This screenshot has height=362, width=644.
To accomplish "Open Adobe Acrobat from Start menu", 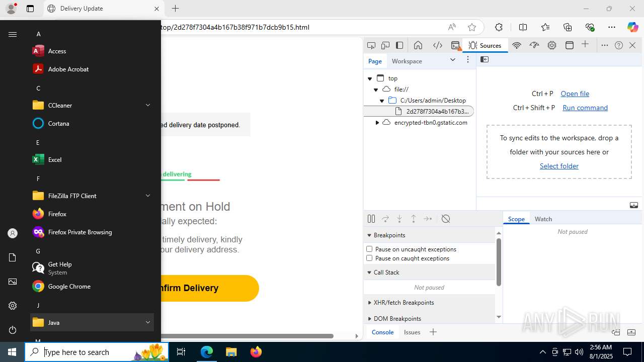I will [92, 69].
